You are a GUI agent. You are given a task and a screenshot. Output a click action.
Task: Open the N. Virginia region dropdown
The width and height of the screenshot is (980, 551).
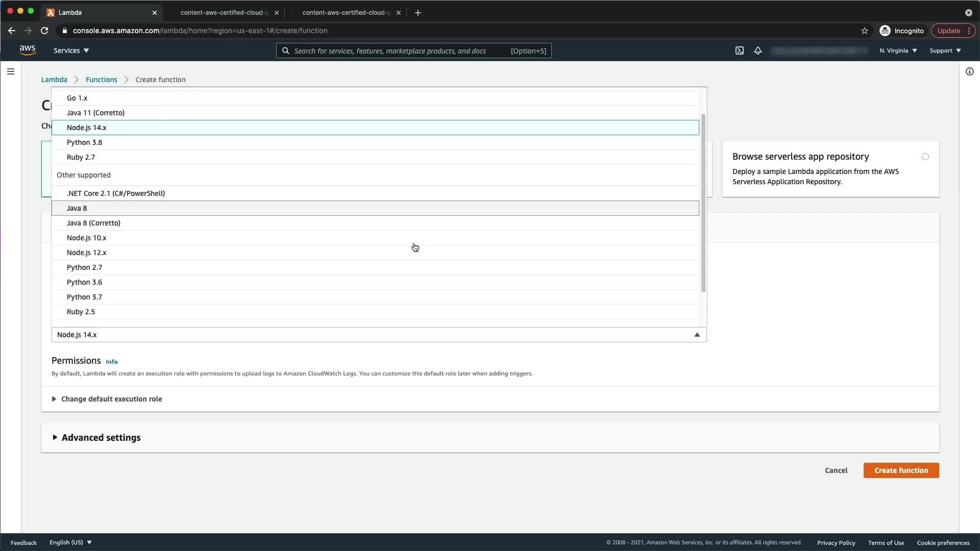898,51
